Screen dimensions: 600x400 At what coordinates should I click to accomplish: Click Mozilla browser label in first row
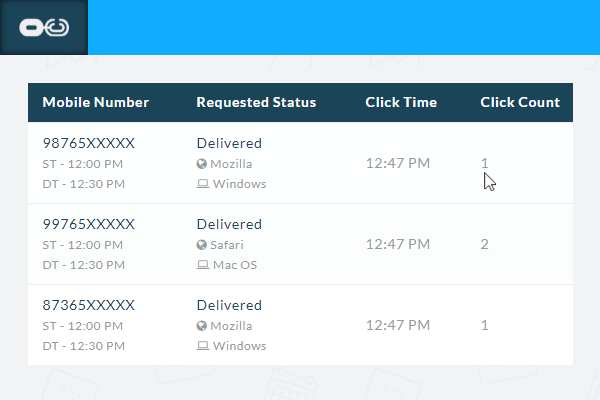tap(232, 164)
